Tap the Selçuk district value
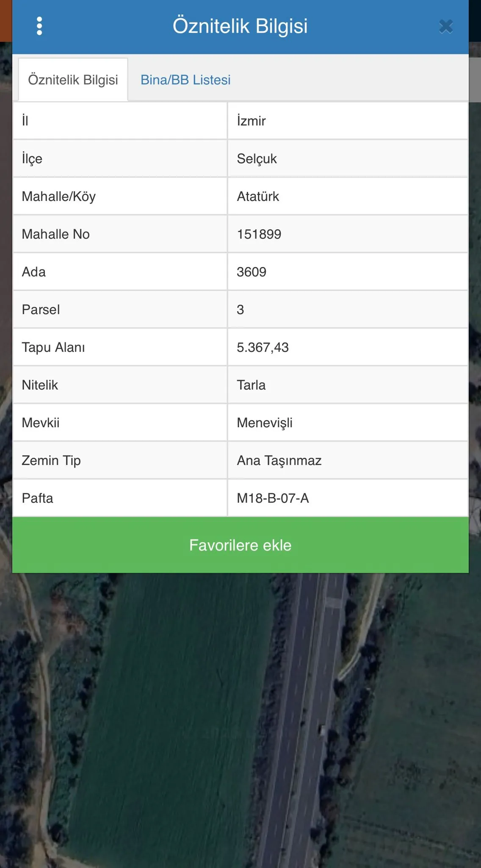This screenshot has width=481, height=868. pyautogui.click(x=257, y=159)
